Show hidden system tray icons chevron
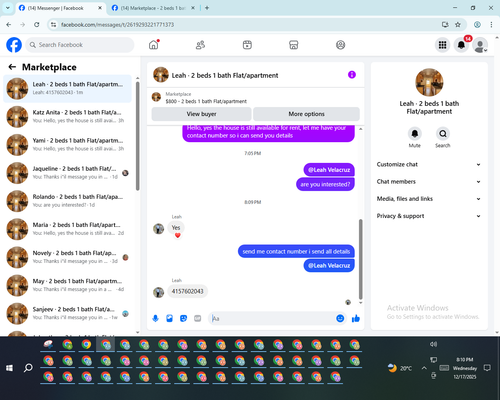The height and width of the screenshot is (400, 500). pos(424,368)
